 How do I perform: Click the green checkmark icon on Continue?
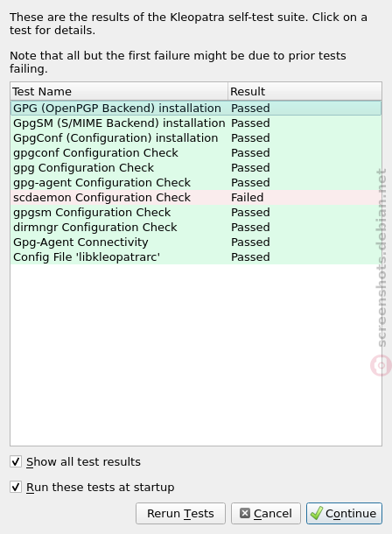pyautogui.click(x=317, y=513)
